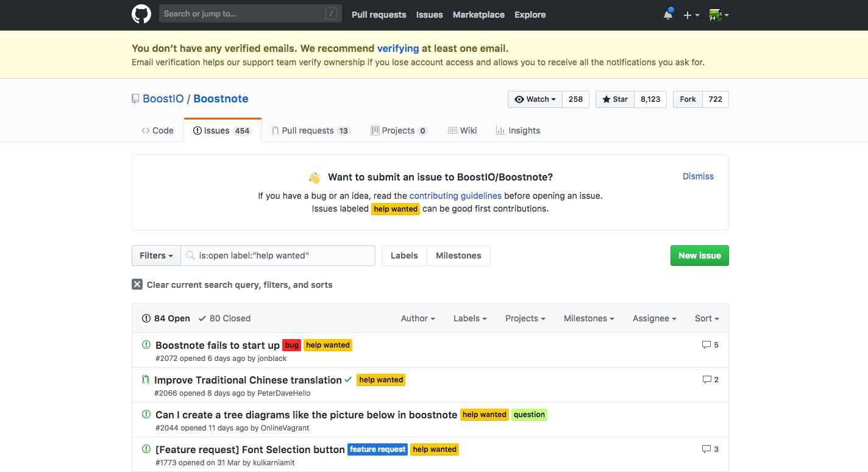This screenshot has height=472, width=868.
Task: Click help wanted label in the banner
Action: click(396, 209)
